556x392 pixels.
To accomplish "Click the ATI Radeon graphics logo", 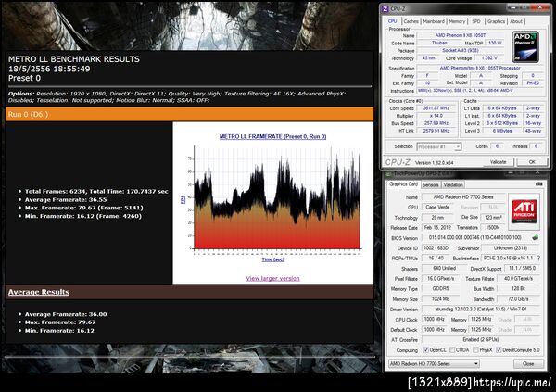I will point(524,211).
